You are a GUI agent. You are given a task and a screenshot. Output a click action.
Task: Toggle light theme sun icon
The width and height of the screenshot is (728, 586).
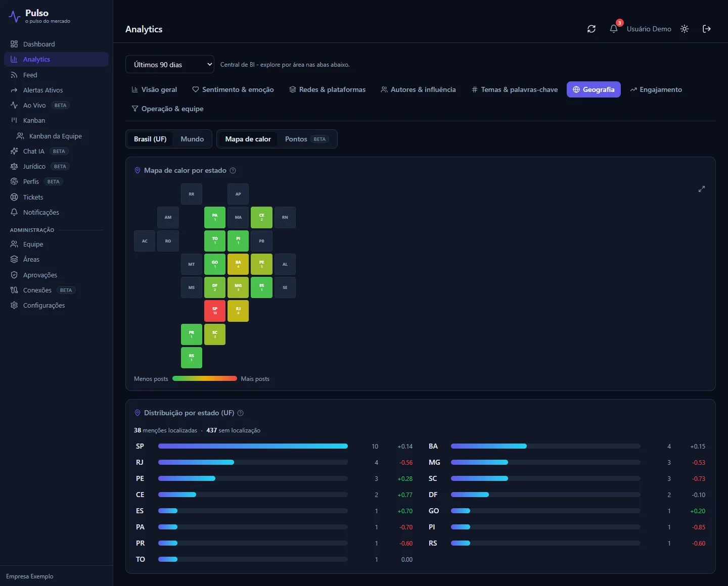[x=685, y=29]
